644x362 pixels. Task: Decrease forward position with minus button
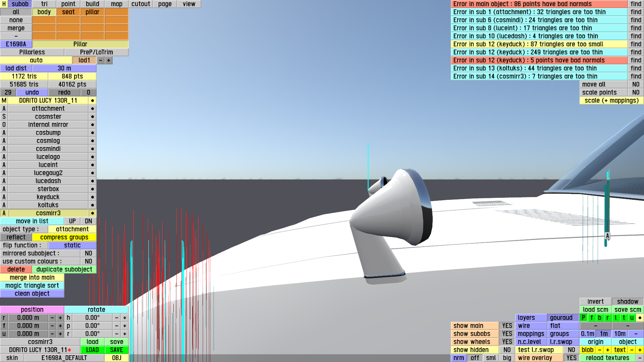click(x=52, y=326)
